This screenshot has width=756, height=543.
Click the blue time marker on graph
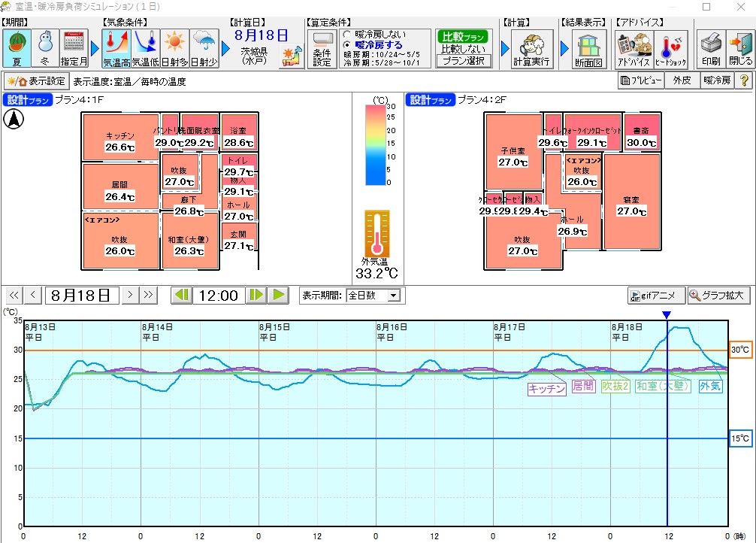pyautogui.click(x=667, y=314)
